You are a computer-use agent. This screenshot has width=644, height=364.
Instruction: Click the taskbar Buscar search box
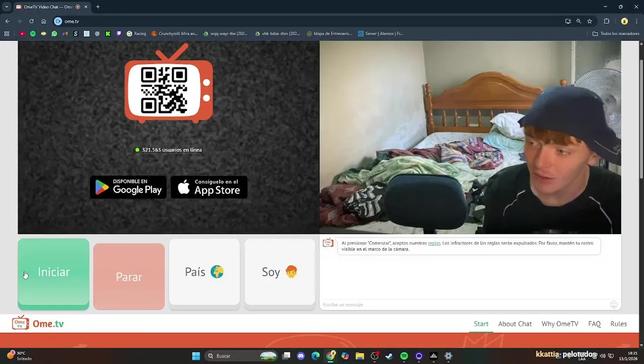click(241, 356)
